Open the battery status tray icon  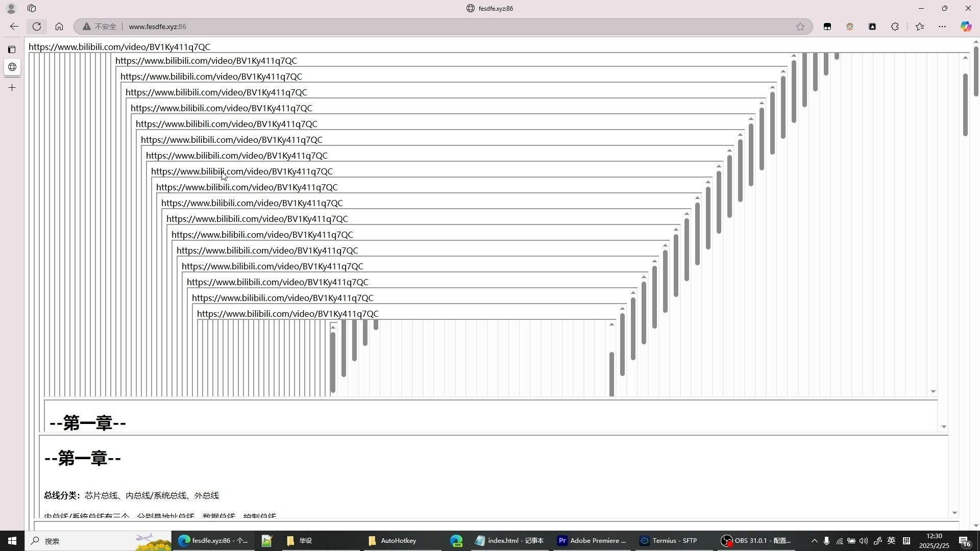(x=851, y=541)
